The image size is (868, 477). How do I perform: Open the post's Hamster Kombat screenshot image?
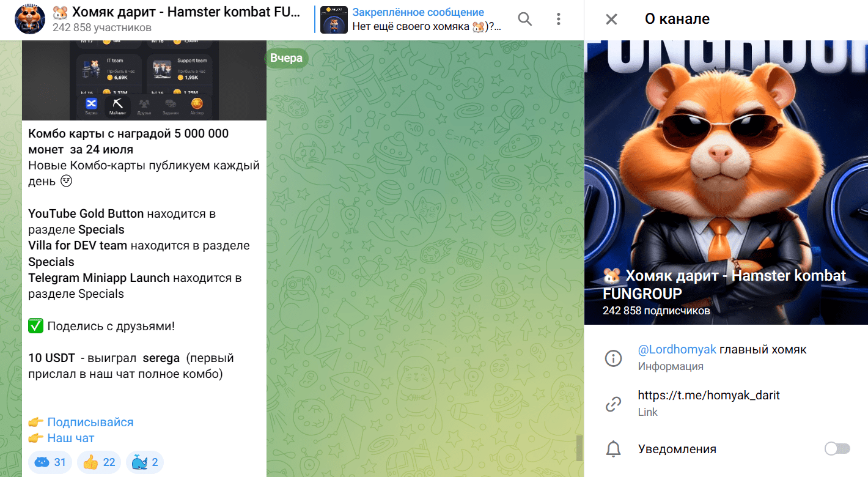tap(144, 80)
